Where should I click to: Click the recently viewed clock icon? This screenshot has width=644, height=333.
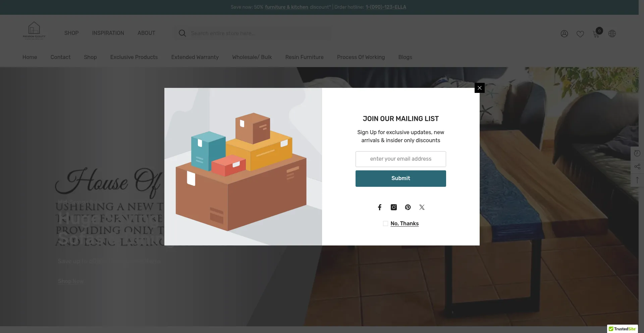coord(637,153)
